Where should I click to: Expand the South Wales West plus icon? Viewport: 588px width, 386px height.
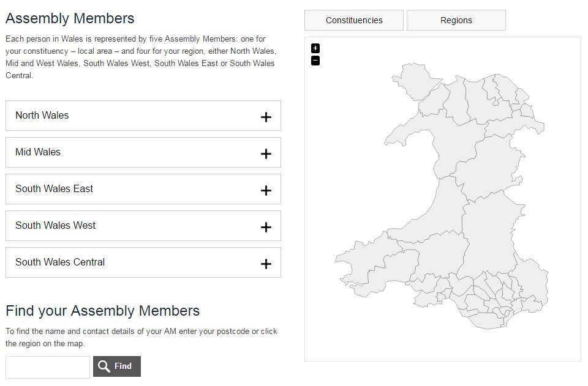[x=266, y=228]
